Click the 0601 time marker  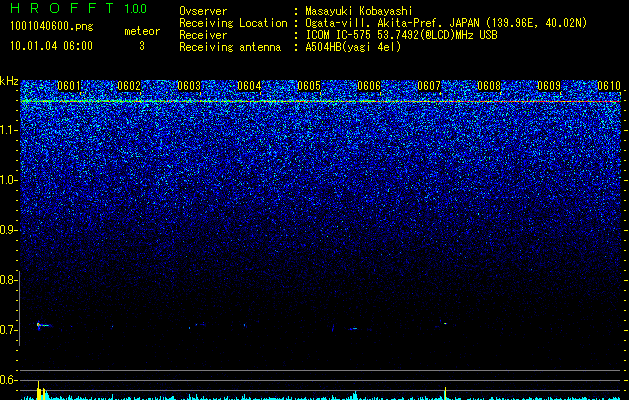click(69, 86)
